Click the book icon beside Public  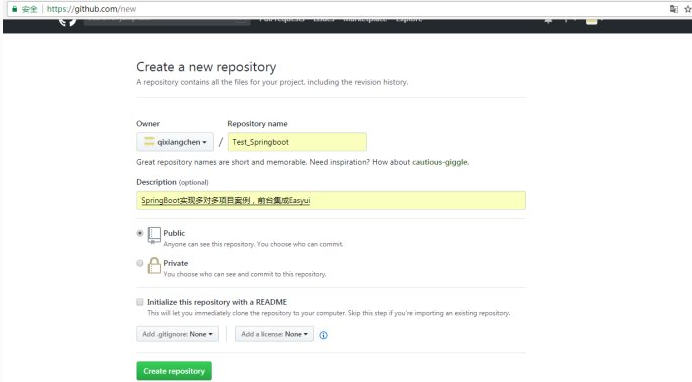tap(154, 235)
